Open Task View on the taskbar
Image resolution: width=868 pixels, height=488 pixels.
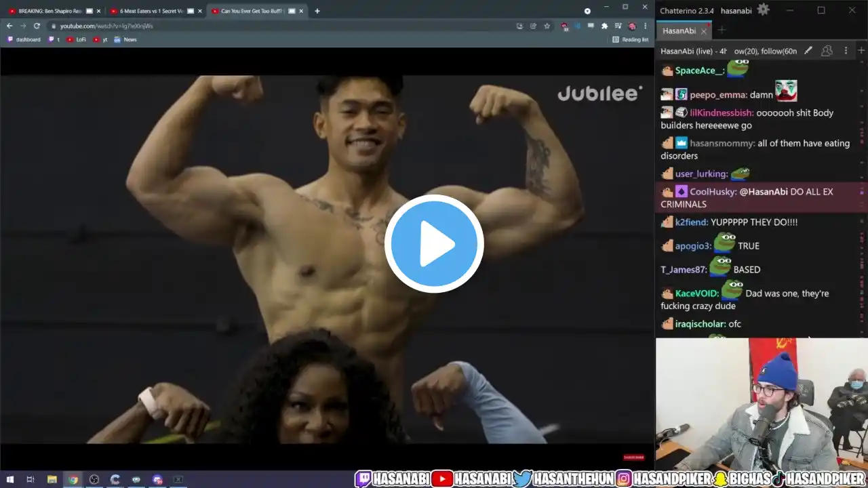(31, 480)
